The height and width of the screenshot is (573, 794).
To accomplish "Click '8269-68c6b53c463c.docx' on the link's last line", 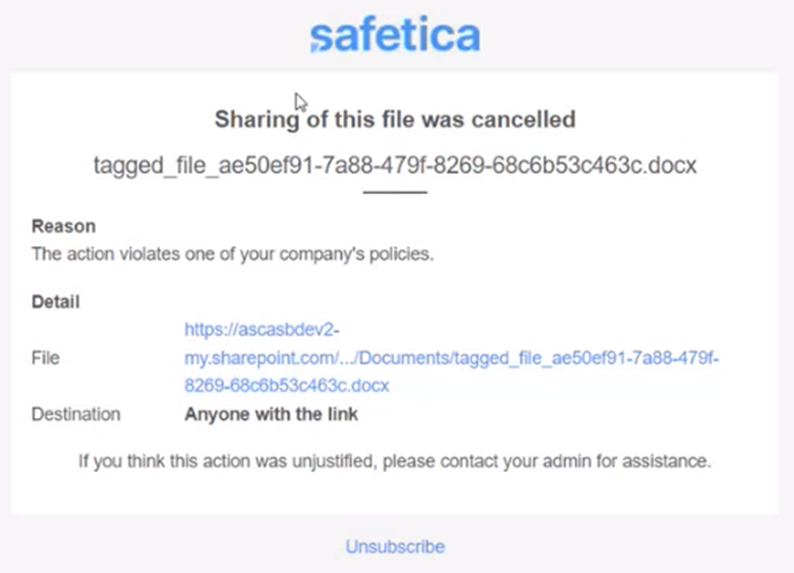I will (287, 386).
